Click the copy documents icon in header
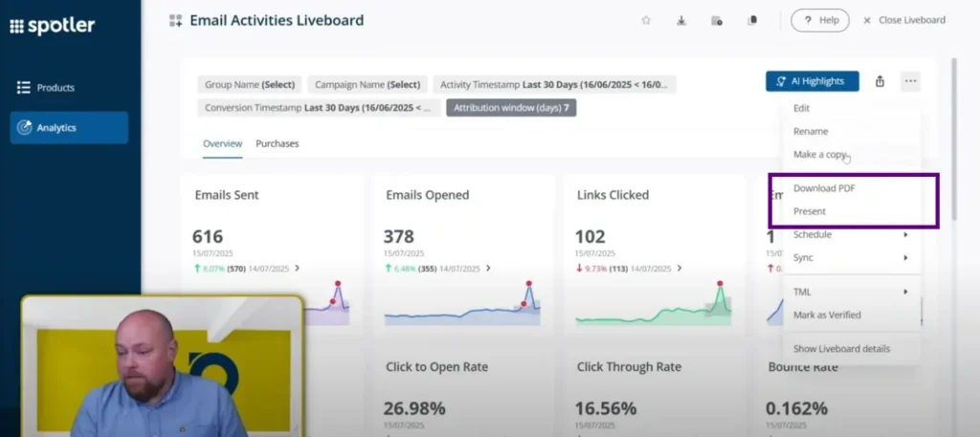 click(x=752, y=20)
